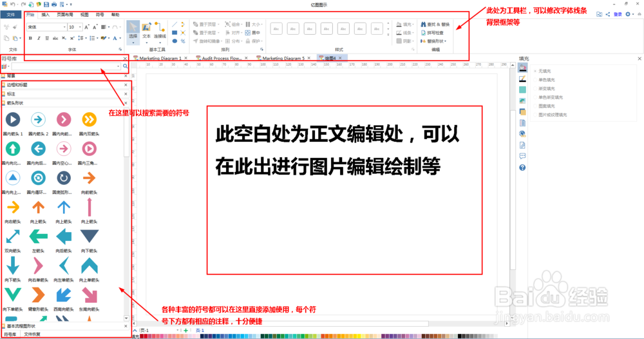Pick the rectangle shape drawing tool
The height and width of the screenshot is (339, 644).
[x=175, y=32]
